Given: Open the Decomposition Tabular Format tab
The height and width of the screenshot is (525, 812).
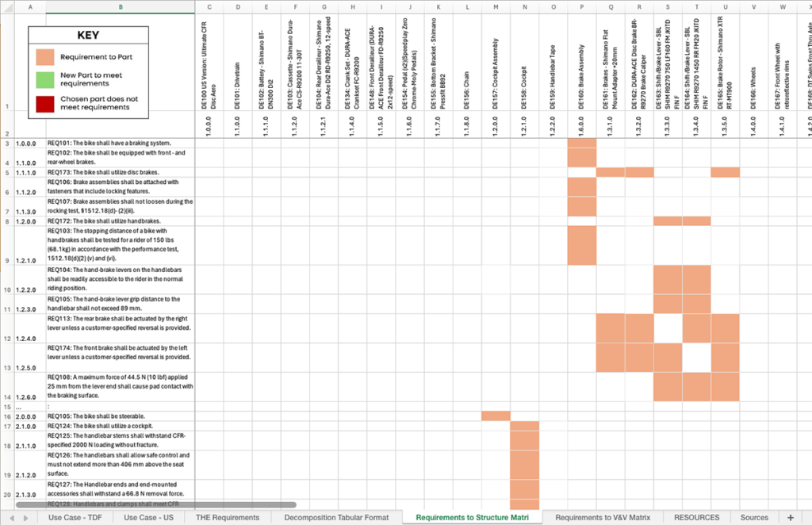Looking at the screenshot, I should pos(338,517).
